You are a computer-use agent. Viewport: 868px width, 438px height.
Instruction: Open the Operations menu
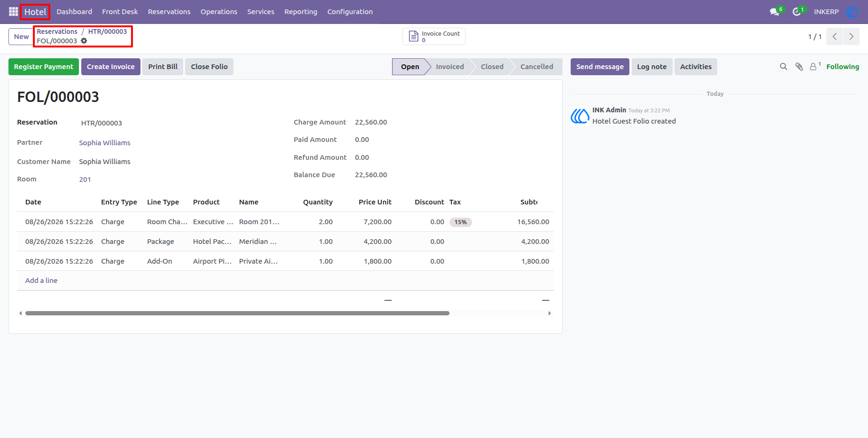(219, 12)
